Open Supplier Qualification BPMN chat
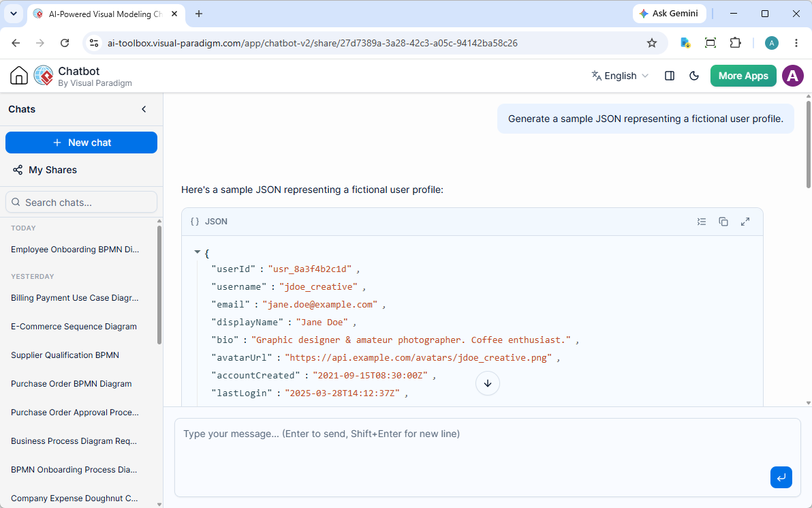The image size is (812, 508). pyautogui.click(x=65, y=355)
